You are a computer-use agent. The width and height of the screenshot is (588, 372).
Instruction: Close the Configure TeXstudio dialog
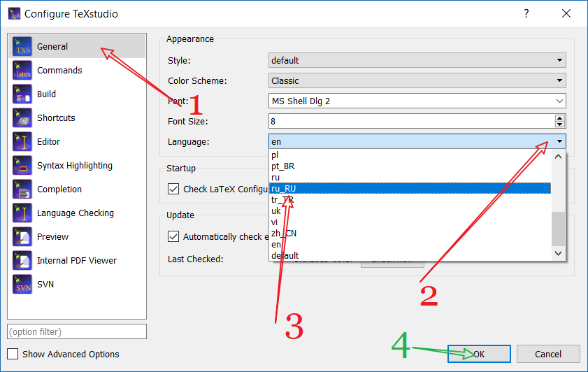click(566, 13)
